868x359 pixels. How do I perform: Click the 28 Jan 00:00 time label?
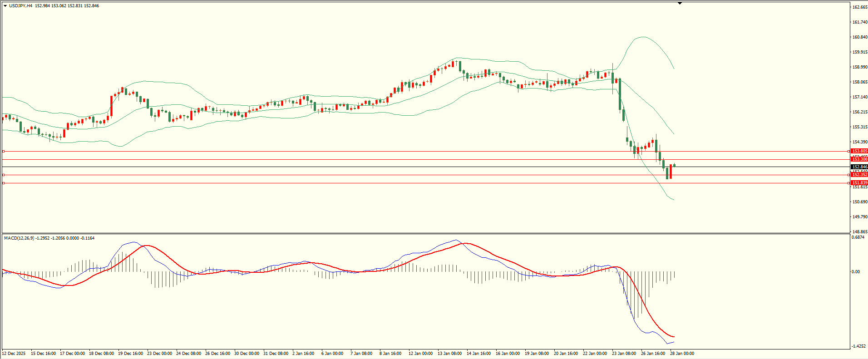click(682, 354)
